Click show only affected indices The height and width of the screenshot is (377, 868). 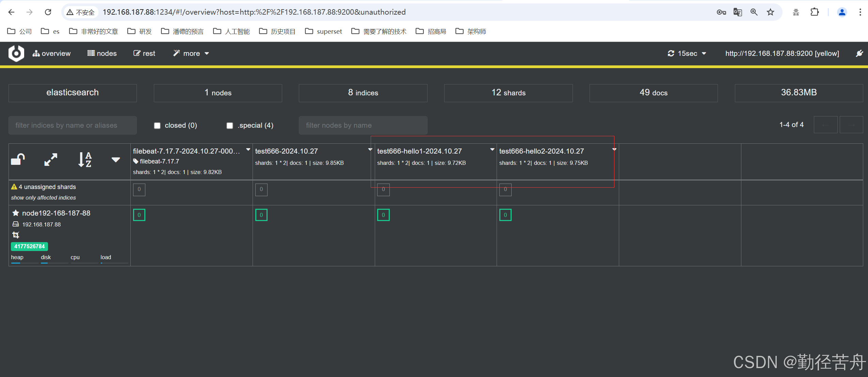44,198
